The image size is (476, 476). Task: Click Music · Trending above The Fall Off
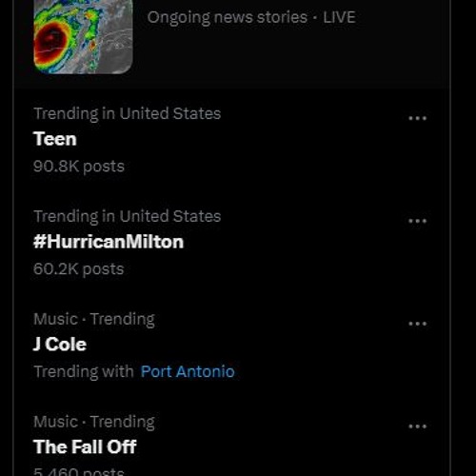[94, 422]
